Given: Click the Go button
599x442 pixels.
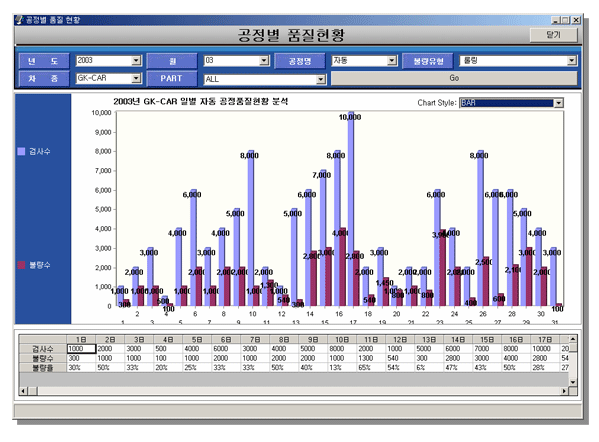Looking at the screenshot, I should tap(454, 78).
